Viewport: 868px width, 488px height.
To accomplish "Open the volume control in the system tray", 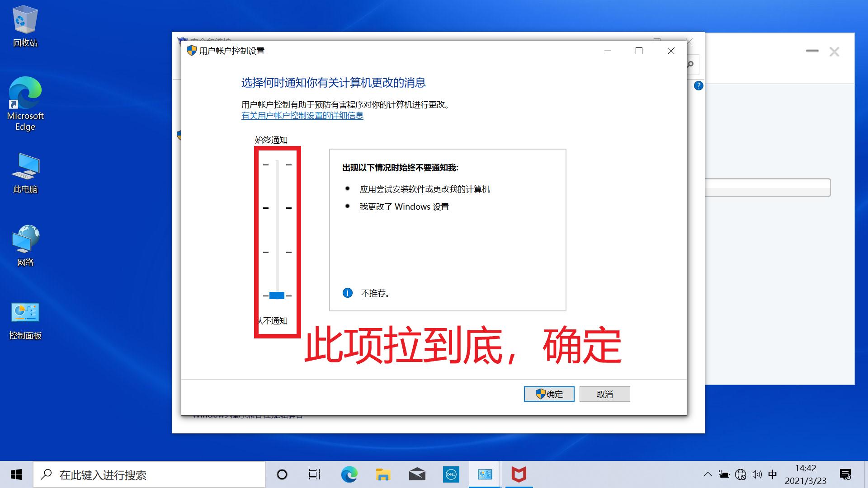I will (757, 474).
